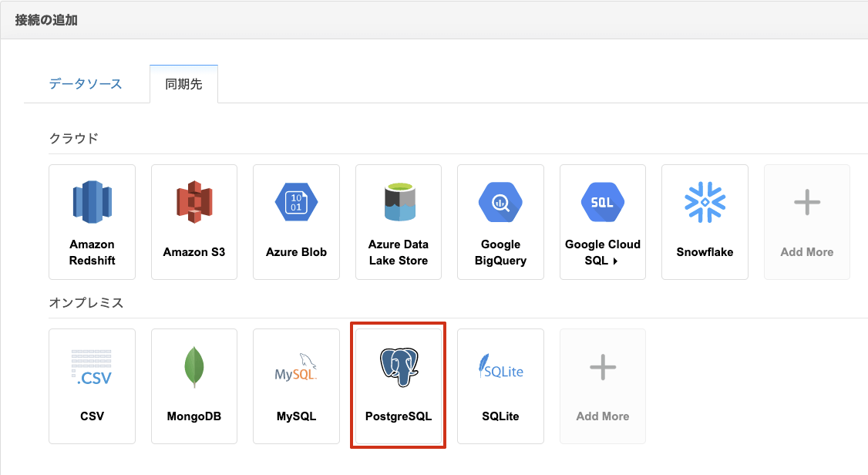Pick the Snowflake destination icon
868x475 pixels.
pyautogui.click(x=705, y=203)
